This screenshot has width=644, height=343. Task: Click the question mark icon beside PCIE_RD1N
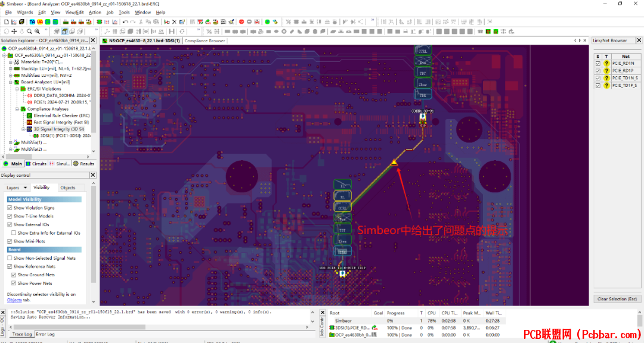pyautogui.click(x=606, y=64)
